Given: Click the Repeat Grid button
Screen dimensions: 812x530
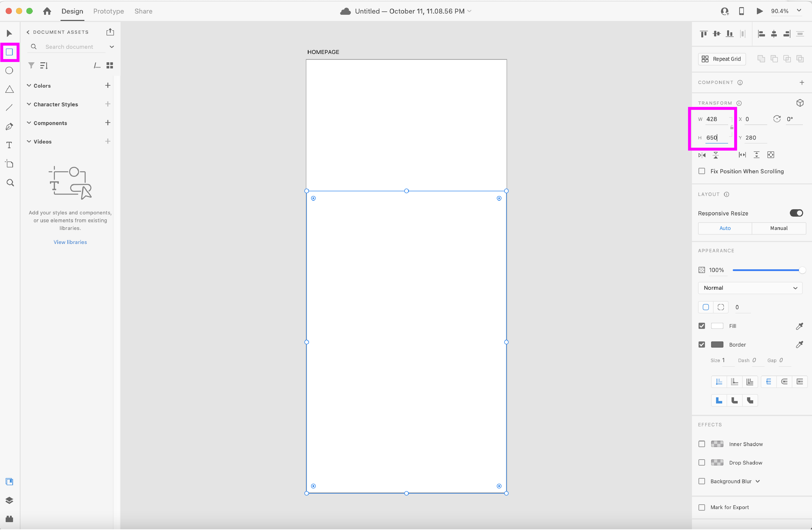Looking at the screenshot, I should [x=722, y=59].
